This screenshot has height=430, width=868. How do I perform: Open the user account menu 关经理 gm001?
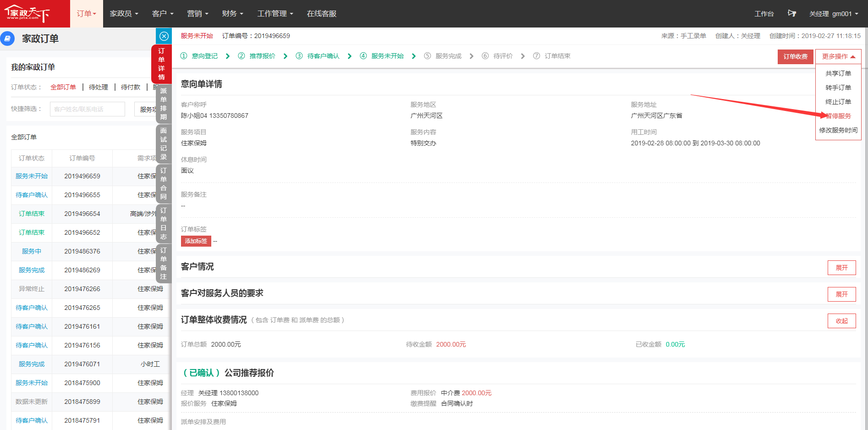834,14
